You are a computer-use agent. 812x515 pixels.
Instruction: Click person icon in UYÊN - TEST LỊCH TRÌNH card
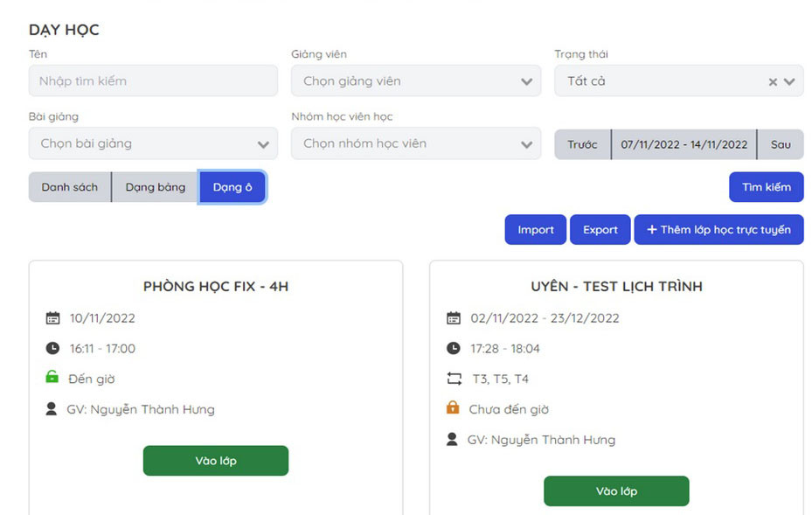(x=452, y=439)
